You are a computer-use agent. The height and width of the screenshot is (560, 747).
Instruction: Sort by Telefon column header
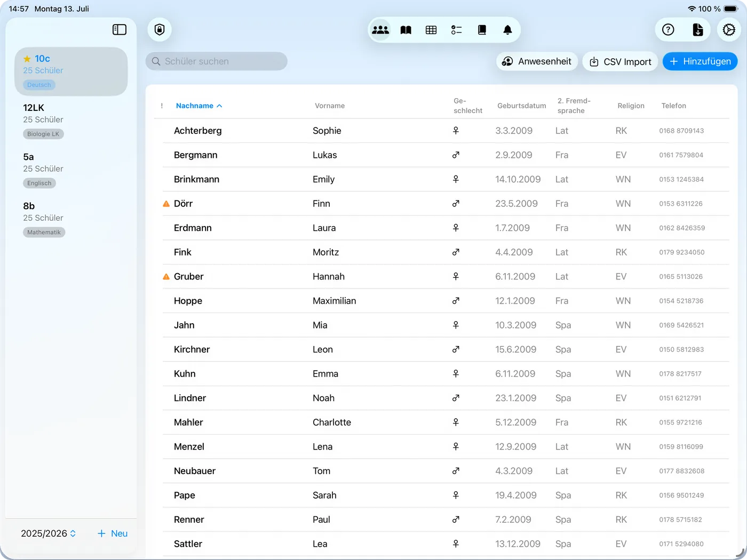(x=674, y=106)
